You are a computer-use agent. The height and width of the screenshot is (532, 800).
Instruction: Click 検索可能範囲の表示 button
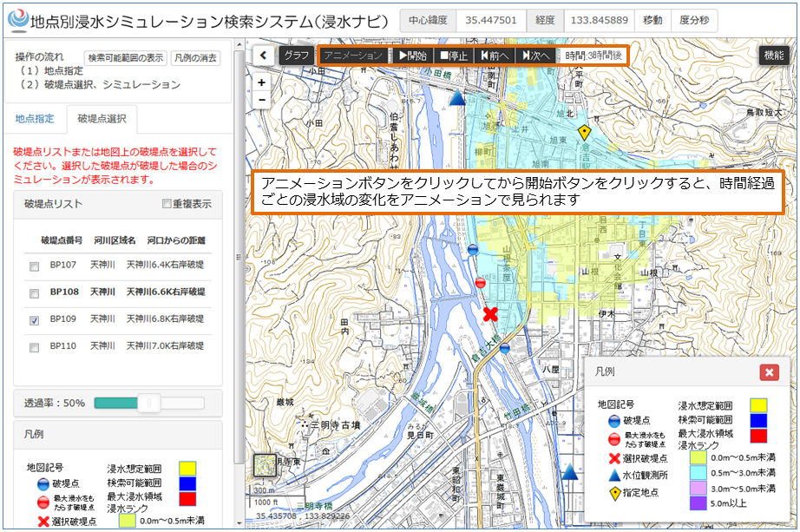tap(126, 58)
